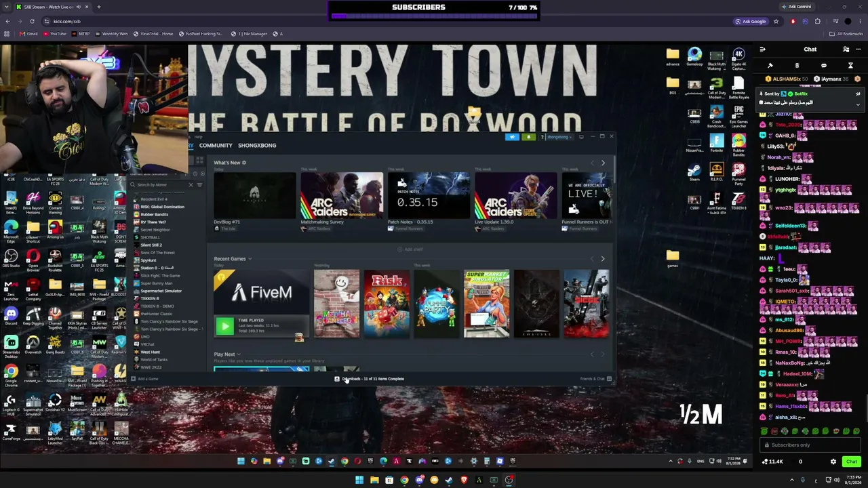Open the YouTube bookmark
Image resolution: width=868 pixels, height=488 pixels.
pyautogui.click(x=55, y=34)
